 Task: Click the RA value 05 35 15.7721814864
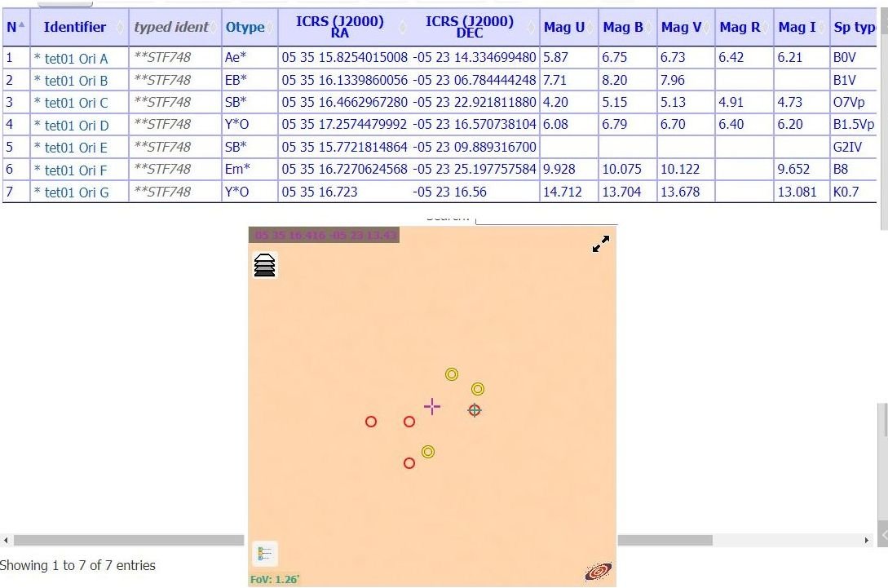pos(344,147)
